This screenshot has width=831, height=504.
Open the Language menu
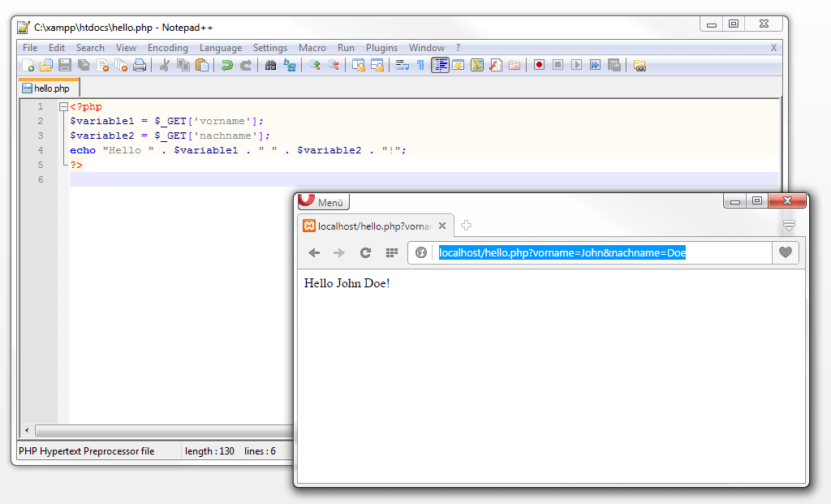pos(221,48)
